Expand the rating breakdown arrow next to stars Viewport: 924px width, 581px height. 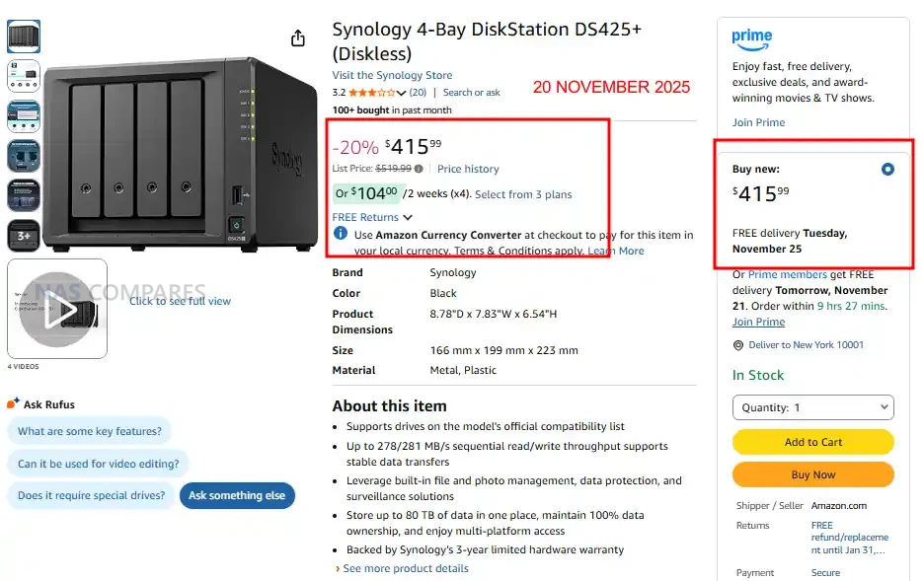click(x=404, y=93)
